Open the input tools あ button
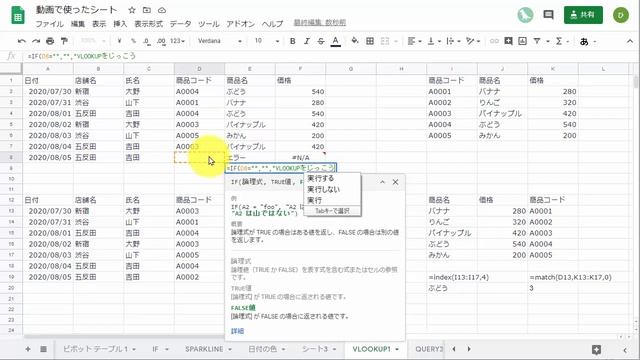 pos(584,42)
